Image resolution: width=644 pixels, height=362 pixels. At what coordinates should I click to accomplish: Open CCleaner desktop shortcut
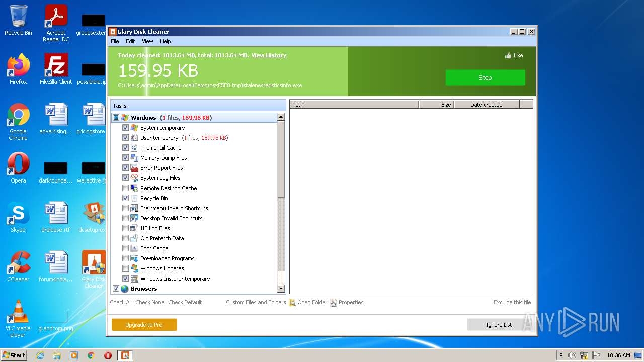click(x=18, y=266)
